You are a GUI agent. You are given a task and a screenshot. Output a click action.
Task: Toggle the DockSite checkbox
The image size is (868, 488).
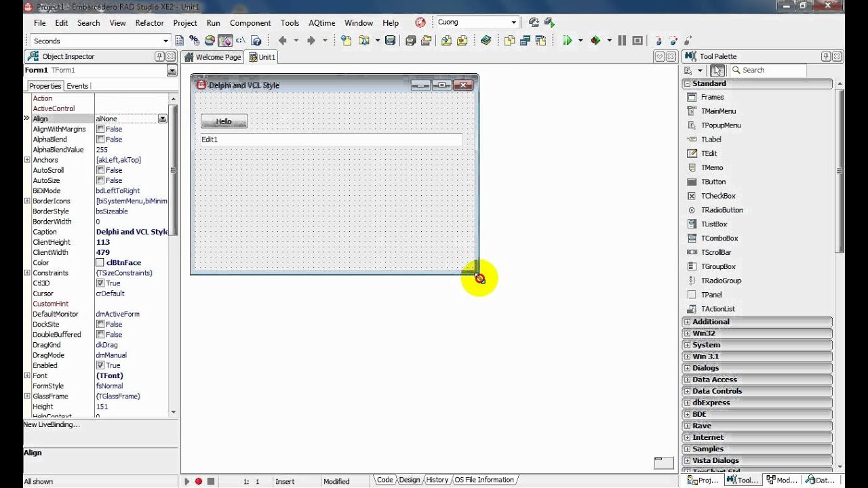pyautogui.click(x=100, y=324)
